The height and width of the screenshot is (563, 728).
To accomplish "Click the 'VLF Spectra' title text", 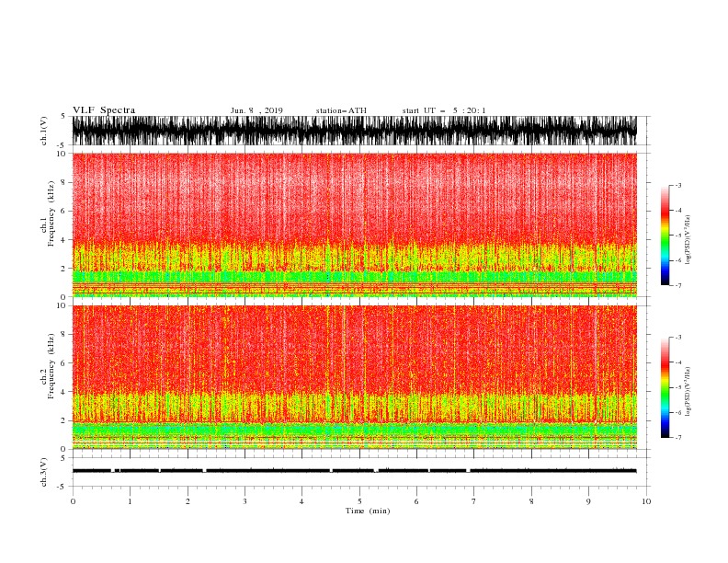I will point(104,110).
